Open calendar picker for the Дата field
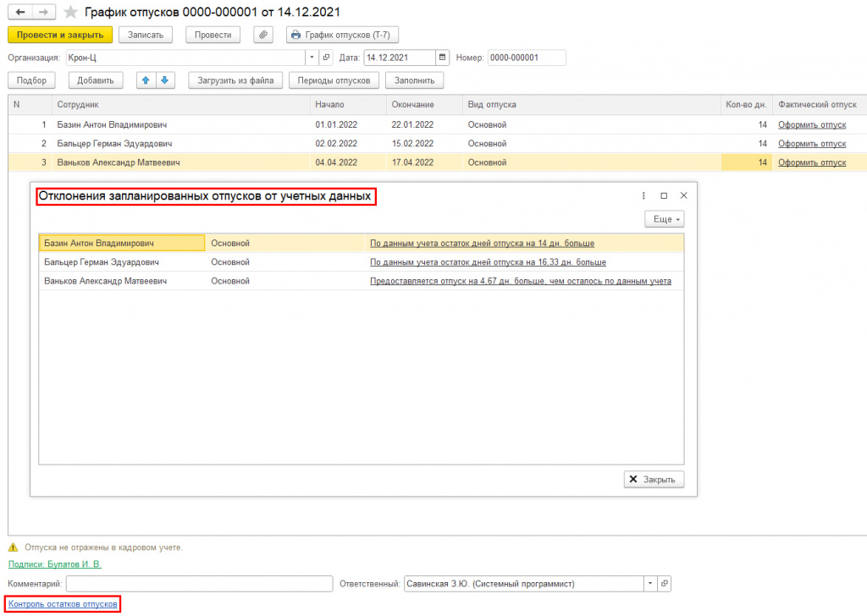Viewport: 867px width, 616px height. (x=442, y=58)
